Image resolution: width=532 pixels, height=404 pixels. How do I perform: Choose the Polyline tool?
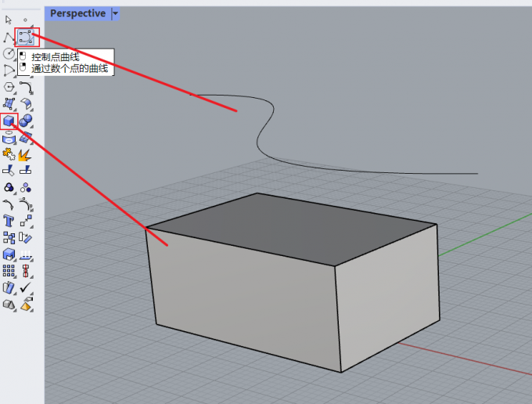[x=9, y=37]
